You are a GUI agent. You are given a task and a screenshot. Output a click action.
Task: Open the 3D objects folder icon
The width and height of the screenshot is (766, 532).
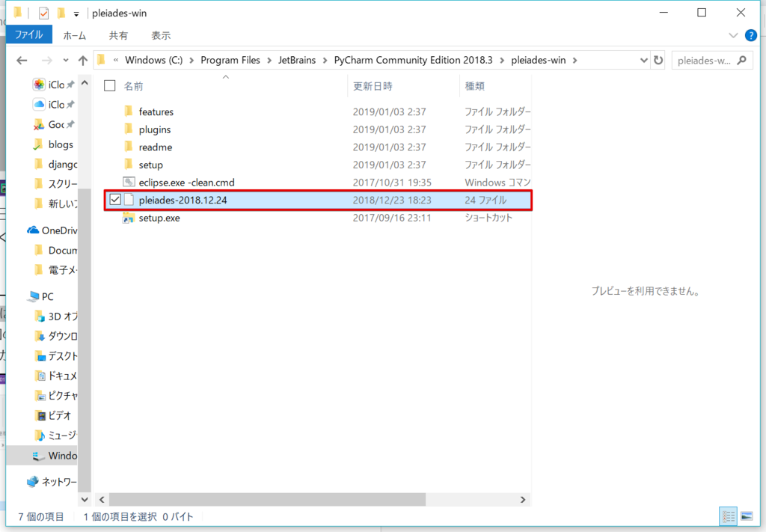click(40, 317)
